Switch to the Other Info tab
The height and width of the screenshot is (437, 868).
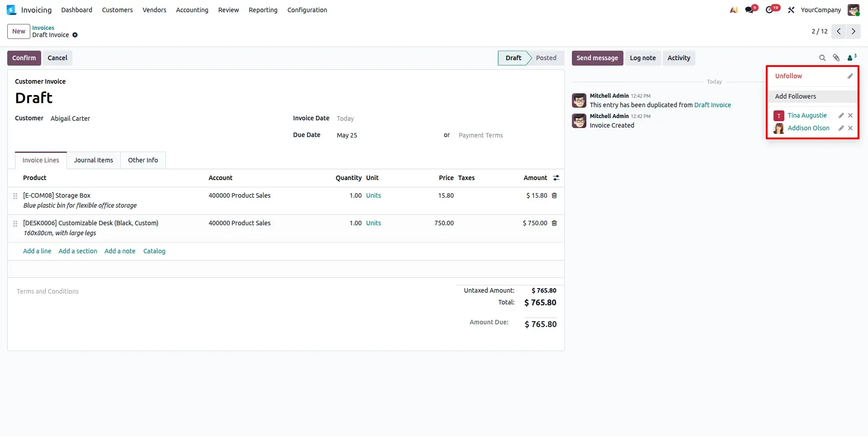143,160
